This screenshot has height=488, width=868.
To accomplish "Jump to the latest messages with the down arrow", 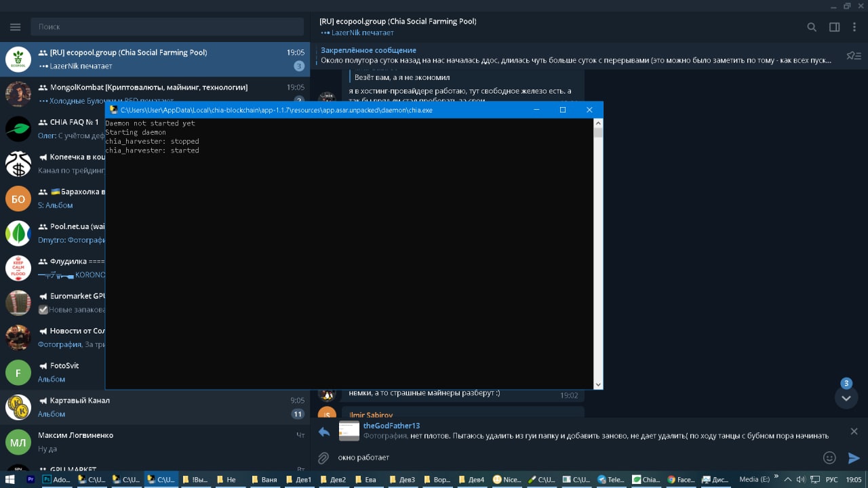I will pos(846,398).
